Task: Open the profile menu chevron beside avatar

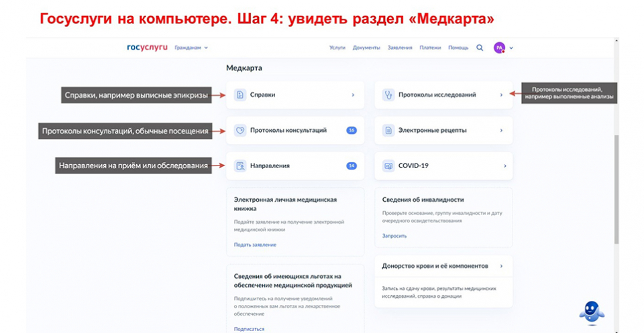Action: [x=511, y=48]
